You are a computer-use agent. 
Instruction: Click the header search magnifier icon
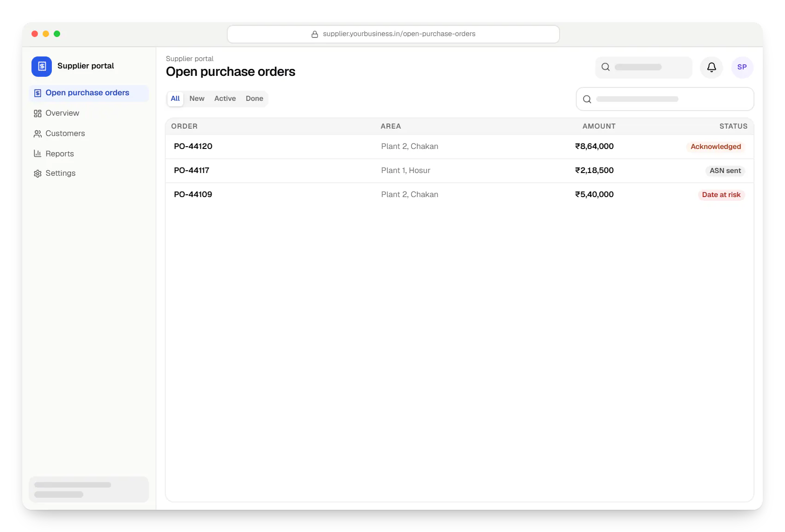pos(605,67)
